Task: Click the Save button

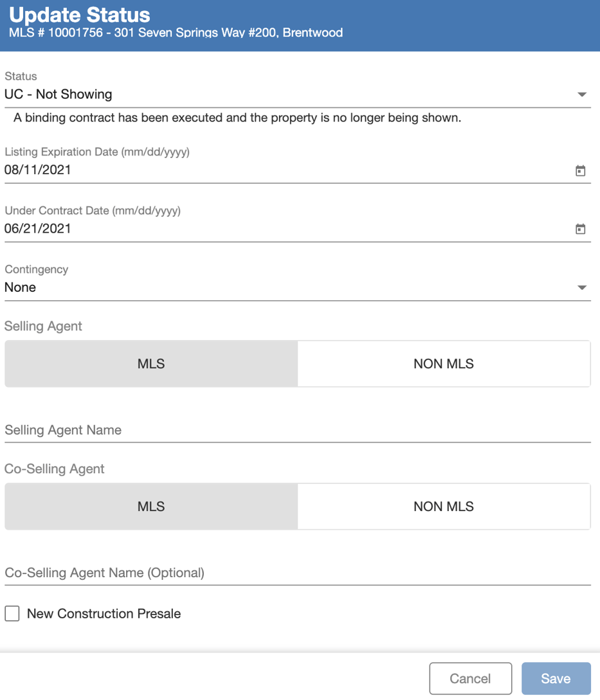Action: pos(556,678)
